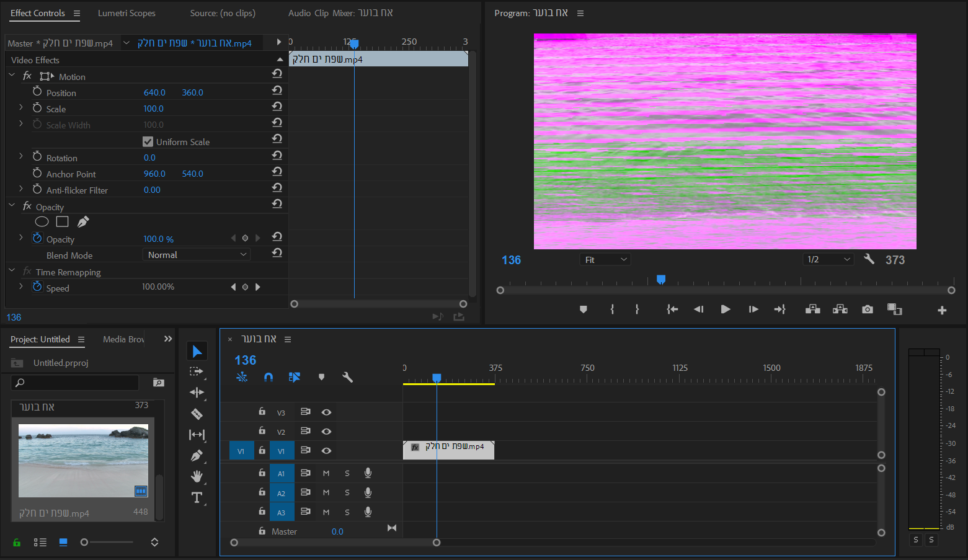The image size is (968, 560).
Task: Switch to the Lumetri Scopes tab
Action: coord(127,13)
